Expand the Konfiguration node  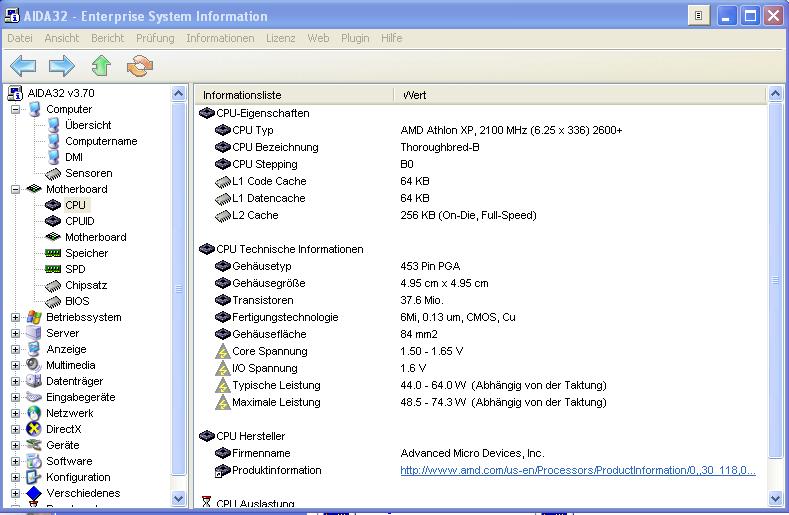click(16, 477)
